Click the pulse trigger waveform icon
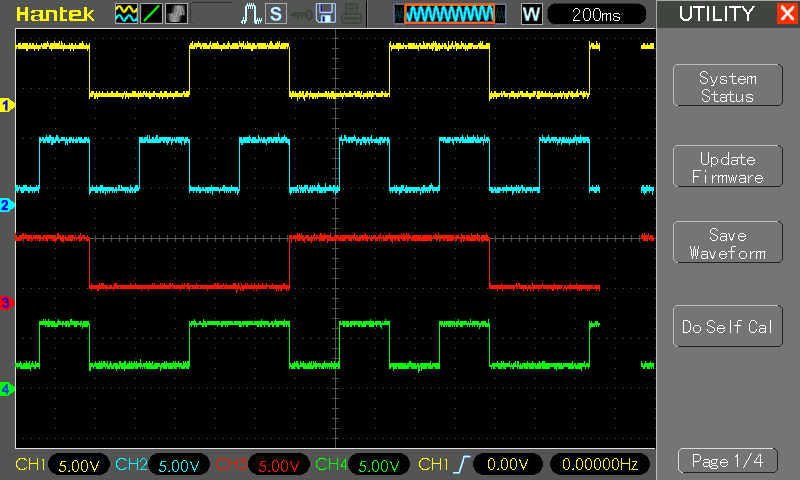The height and width of the screenshot is (480, 800). [251, 14]
